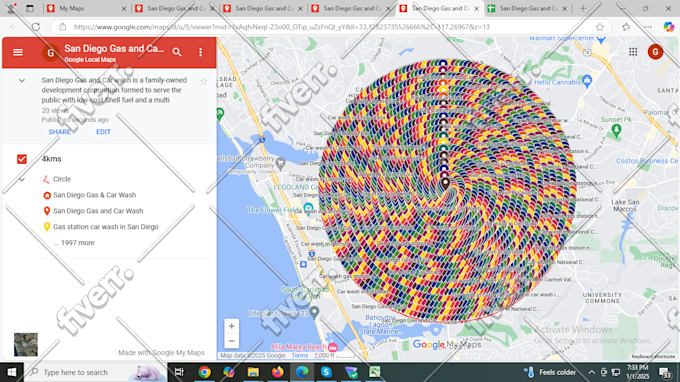Image resolution: width=680 pixels, height=382 pixels.
Task: Switch to the My Maps tab
Action: [x=85, y=8]
